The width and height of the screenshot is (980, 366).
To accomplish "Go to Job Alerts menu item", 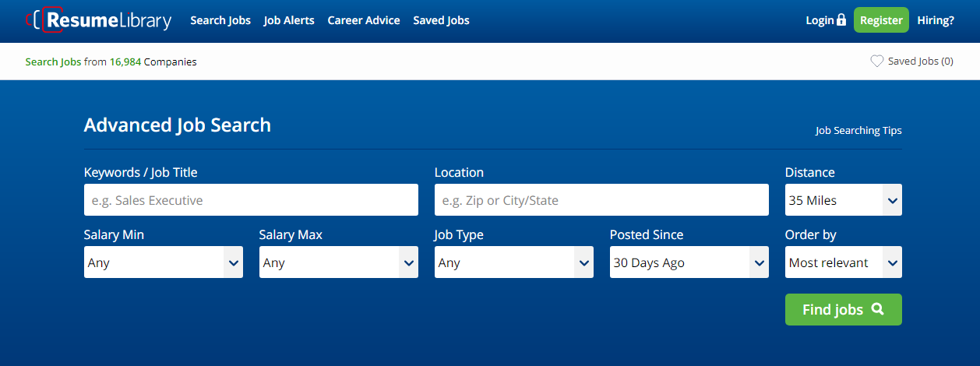I will click(x=289, y=20).
